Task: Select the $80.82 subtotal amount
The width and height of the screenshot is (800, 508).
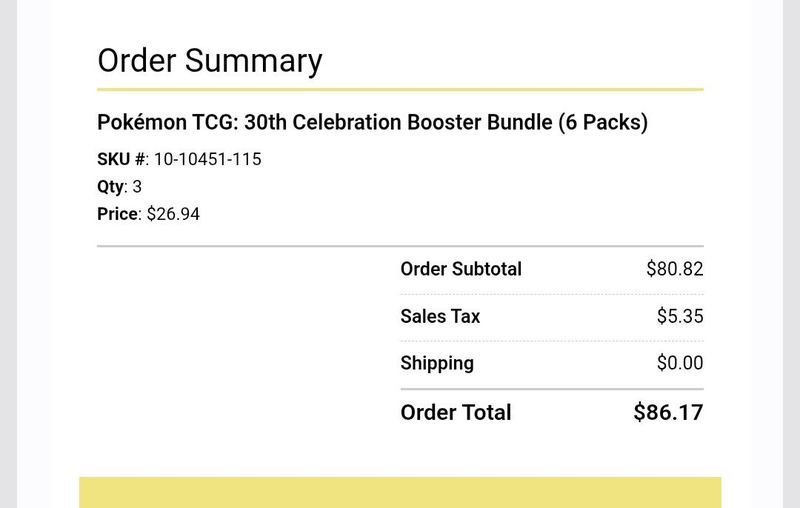Action: (674, 269)
